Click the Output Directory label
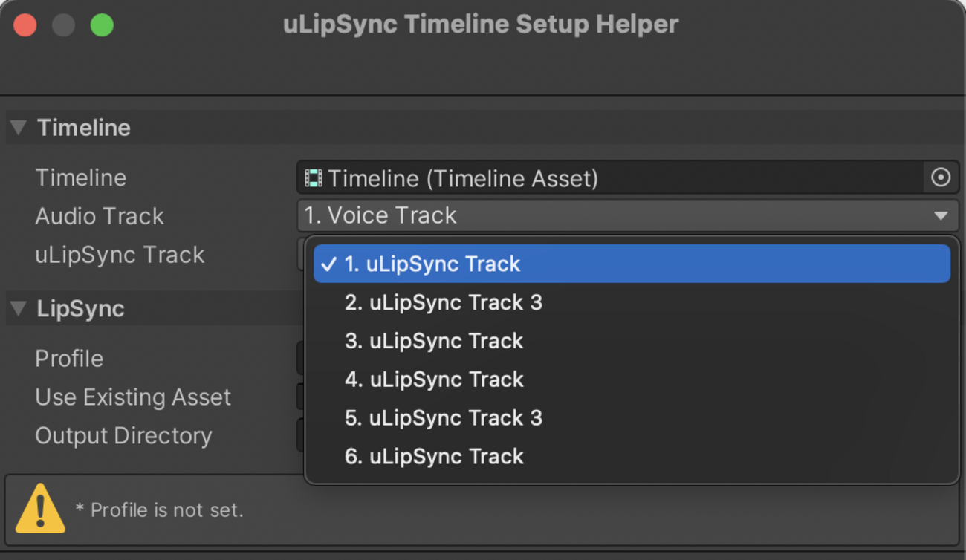 pyautogui.click(x=123, y=436)
